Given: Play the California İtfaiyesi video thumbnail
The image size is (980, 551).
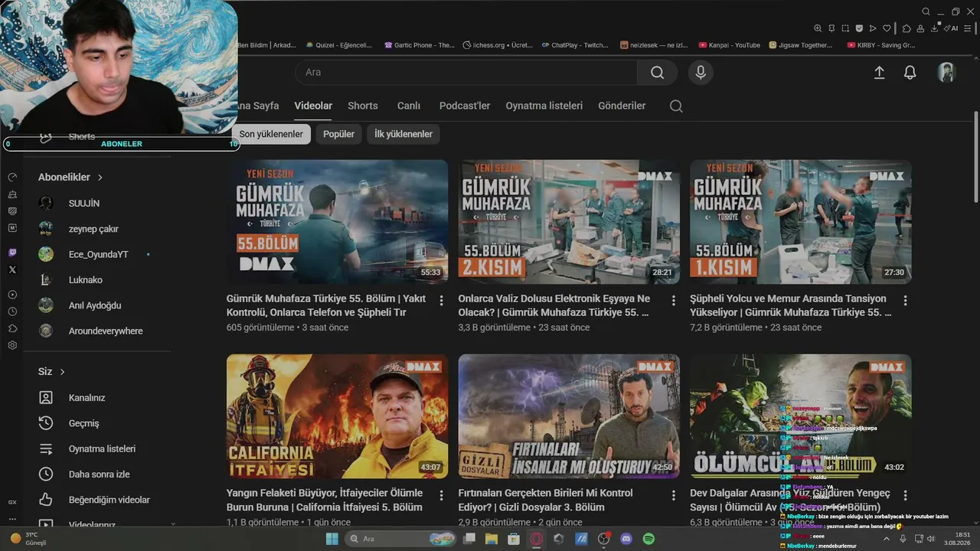Looking at the screenshot, I should tap(338, 416).
